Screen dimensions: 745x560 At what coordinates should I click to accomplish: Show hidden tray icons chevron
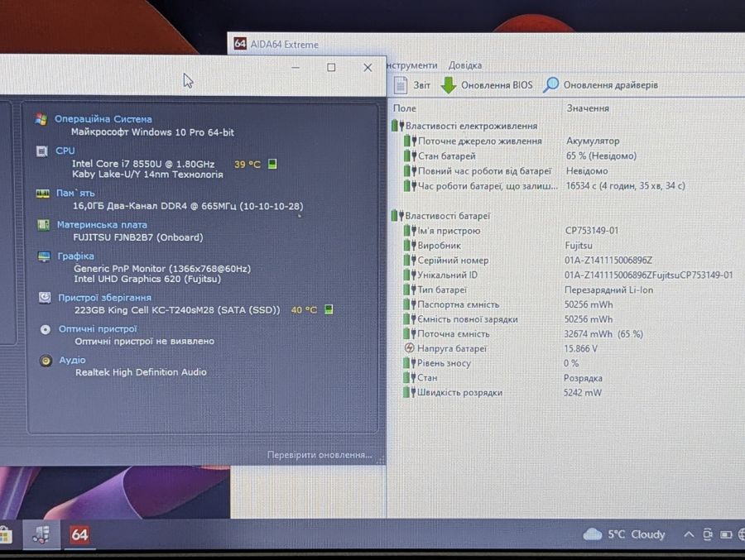click(x=689, y=534)
